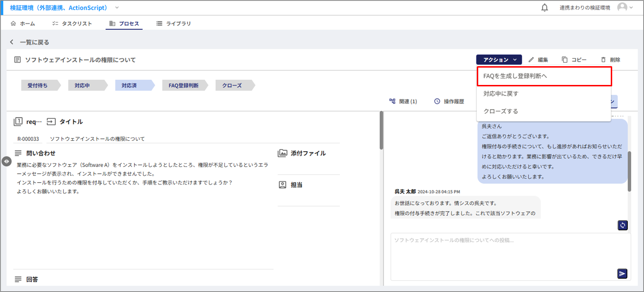The image size is (644, 292).
Task: Go to the ホーム navigation tab
Action: 23,24
